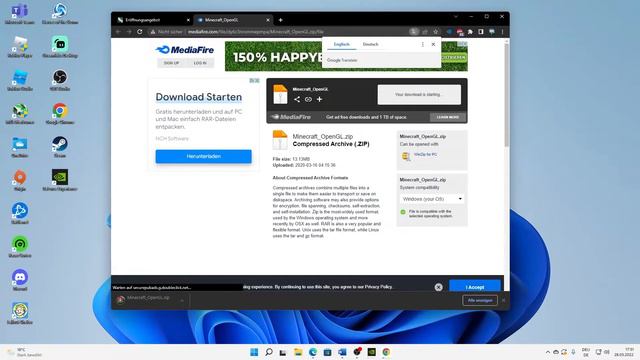Open the OBS Studio desktop icon
The width and height of the screenshot is (640, 360).
60,80
